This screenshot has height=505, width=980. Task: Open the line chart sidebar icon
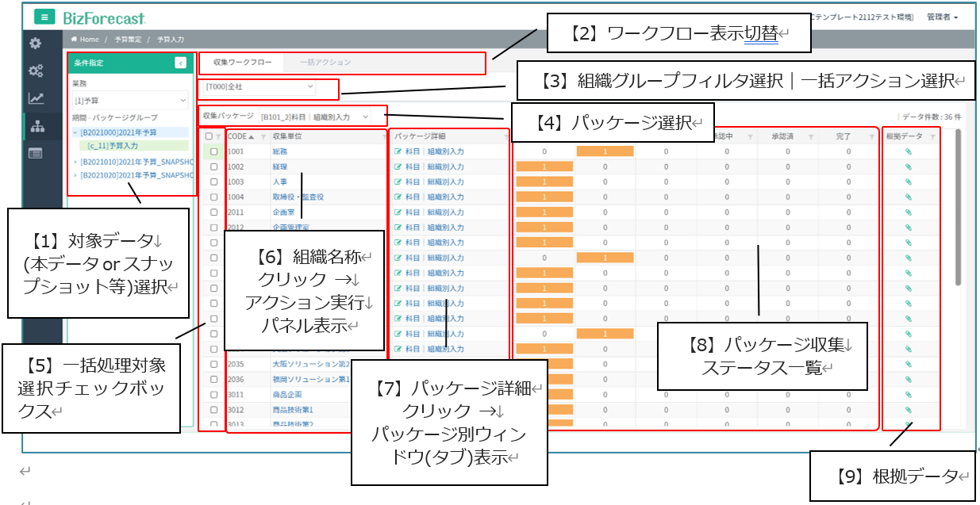click(x=35, y=98)
